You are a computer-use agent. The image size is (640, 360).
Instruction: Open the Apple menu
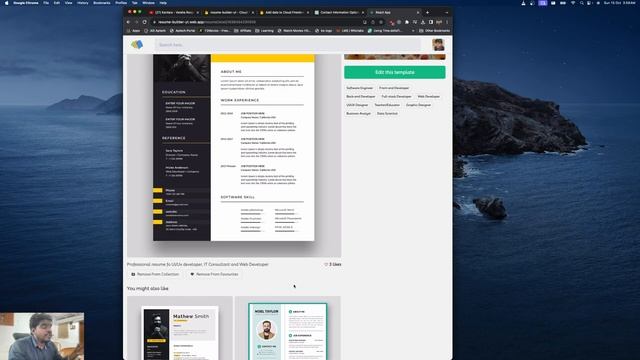click(x=7, y=3)
